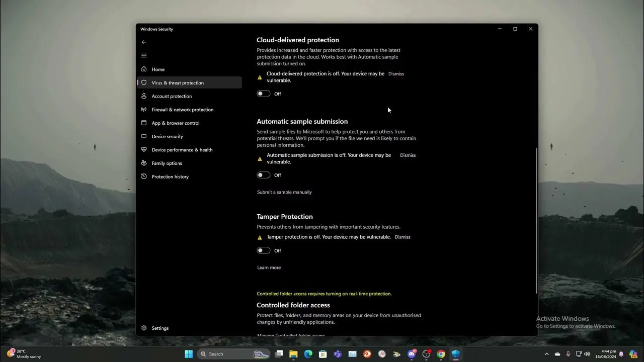Open the Virus & threat protection section

tap(177, 82)
